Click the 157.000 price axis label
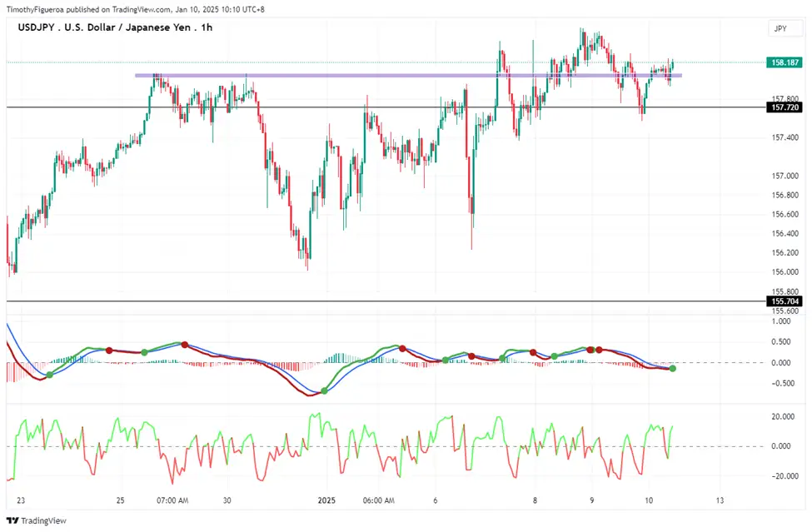Viewport: 812px width, 532px height. (x=785, y=176)
